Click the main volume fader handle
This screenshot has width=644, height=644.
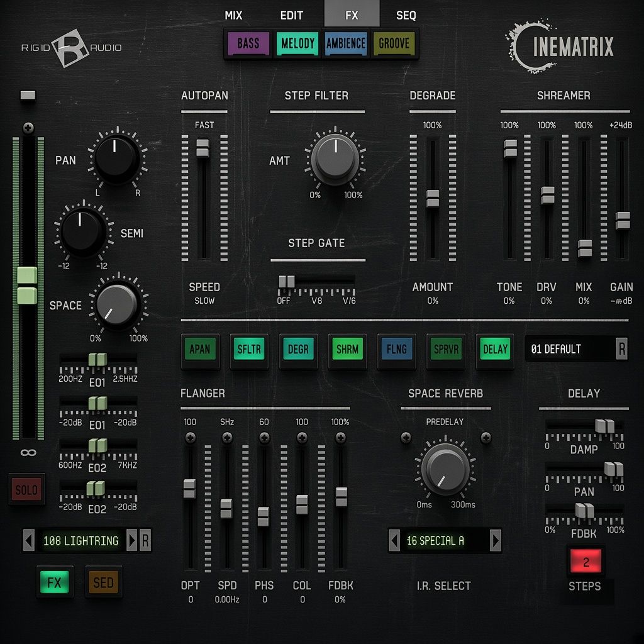click(x=27, y=285)
